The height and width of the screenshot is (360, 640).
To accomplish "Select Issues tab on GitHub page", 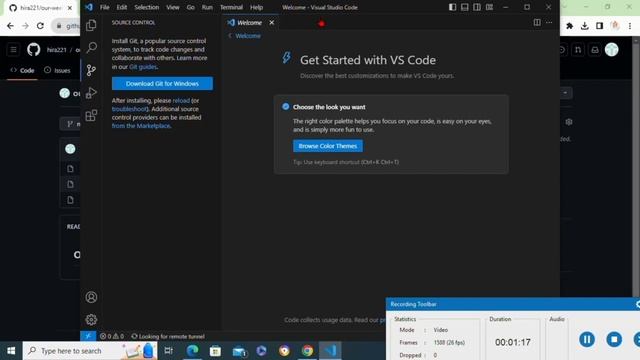I will [x=57, y=70].
